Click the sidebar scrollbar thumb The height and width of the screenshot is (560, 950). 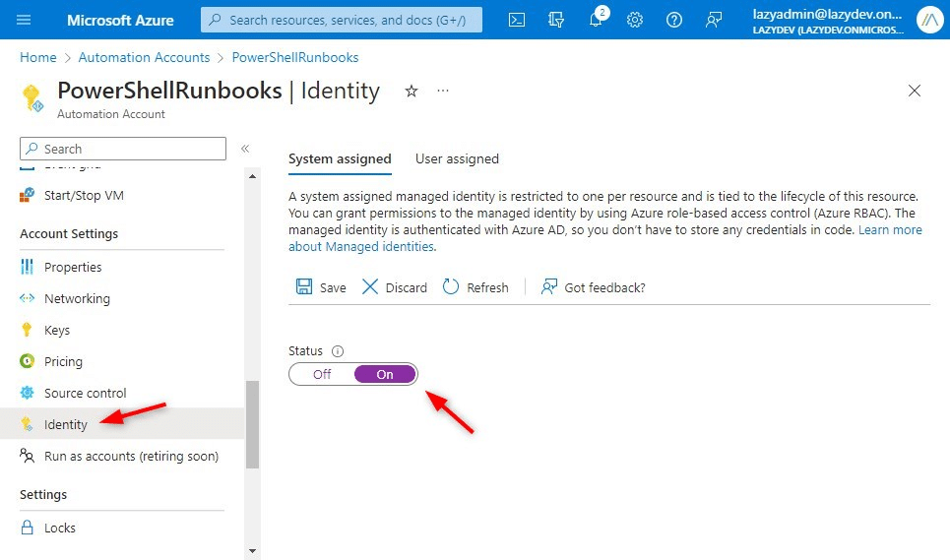click(253, 424)
